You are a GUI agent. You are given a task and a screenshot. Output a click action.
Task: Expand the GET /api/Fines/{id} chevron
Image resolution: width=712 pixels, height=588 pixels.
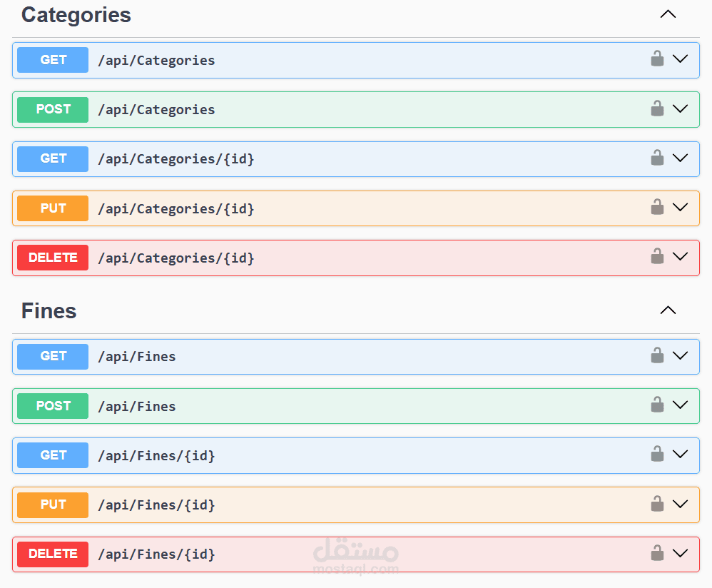point(681,454)
